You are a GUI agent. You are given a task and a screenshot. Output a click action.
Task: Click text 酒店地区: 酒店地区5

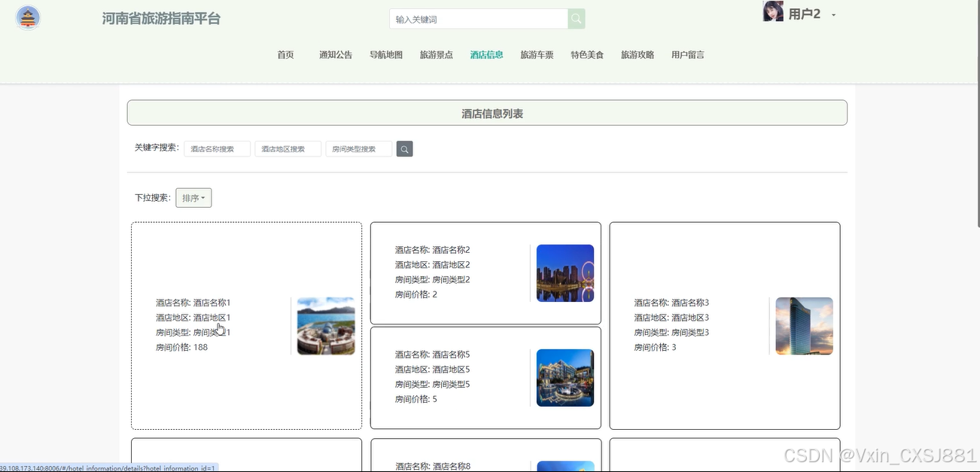[x=433, y=370]
